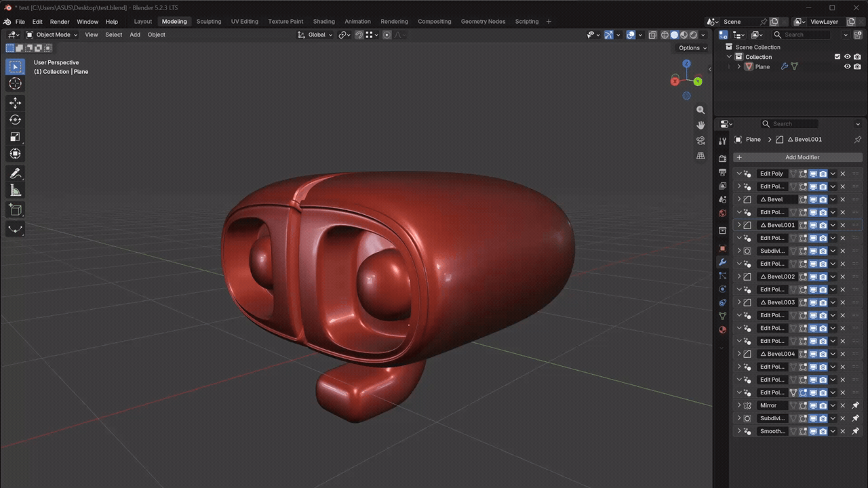Viewport: 868px width, 488px height.
Task: Pick the Cursor tool
Action: [15, 83]
